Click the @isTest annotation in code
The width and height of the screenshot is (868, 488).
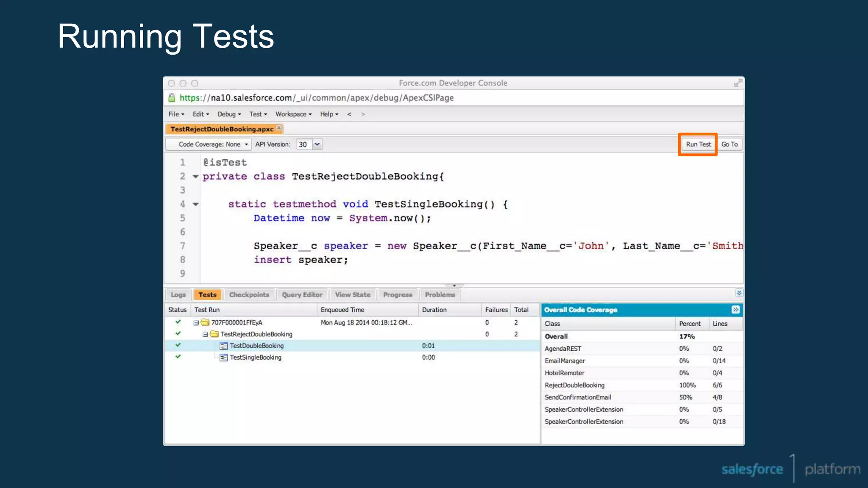(225, 162)
